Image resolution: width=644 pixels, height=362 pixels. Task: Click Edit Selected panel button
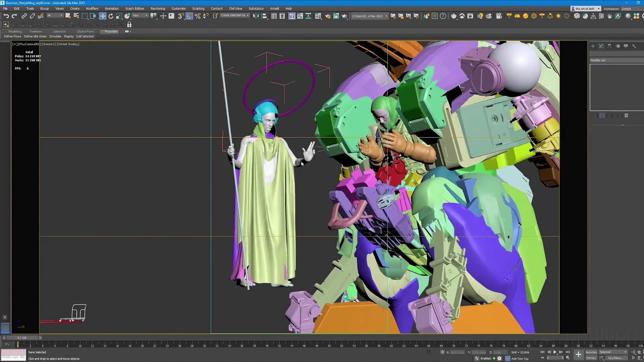pyautogui.click(x=85, y=36)
